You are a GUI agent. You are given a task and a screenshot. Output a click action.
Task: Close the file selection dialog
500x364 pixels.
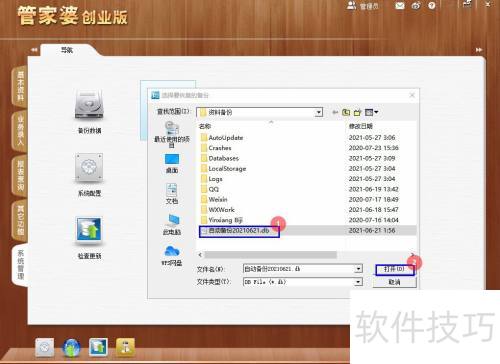click(412, 95)
